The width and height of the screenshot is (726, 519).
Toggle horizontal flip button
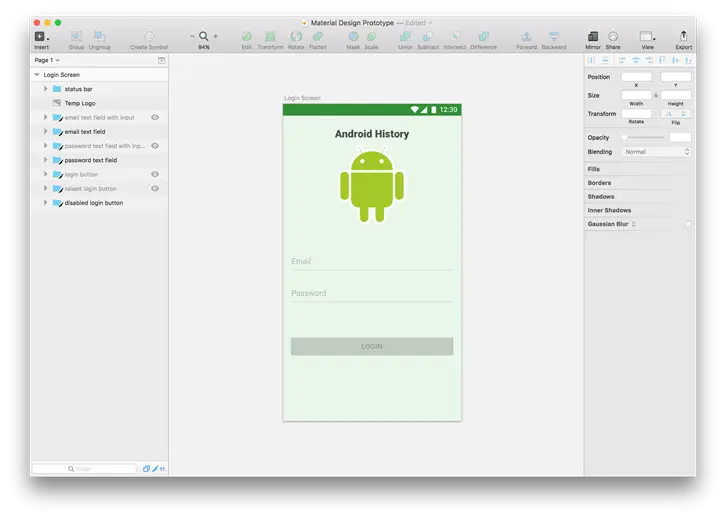[669, 114]
